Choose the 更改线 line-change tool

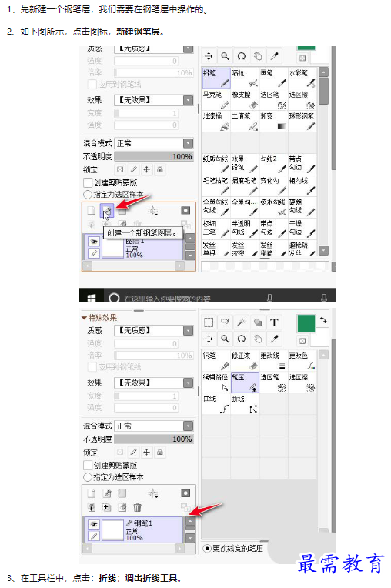pos(274,361)
